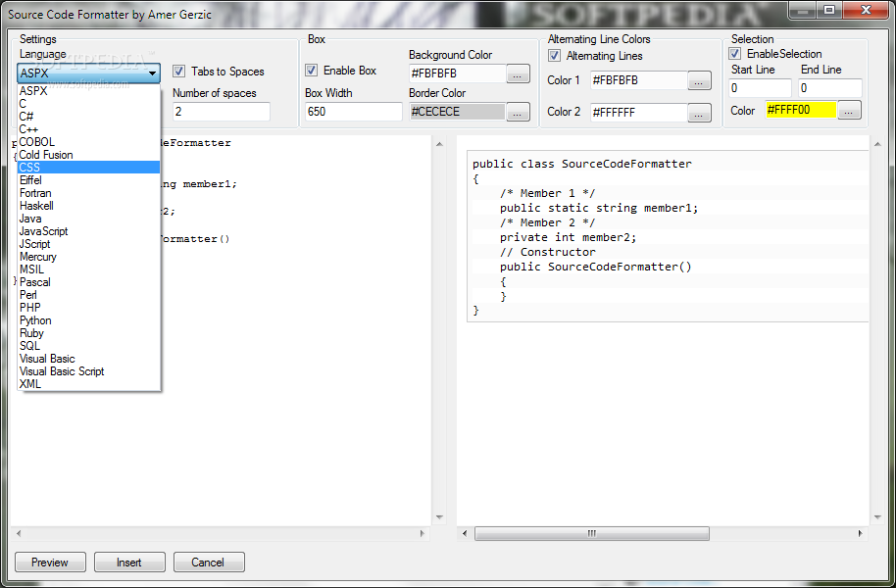Select ASPX in the language list
The width and height of the screenshot is (896, 588).
pos(88,91)
